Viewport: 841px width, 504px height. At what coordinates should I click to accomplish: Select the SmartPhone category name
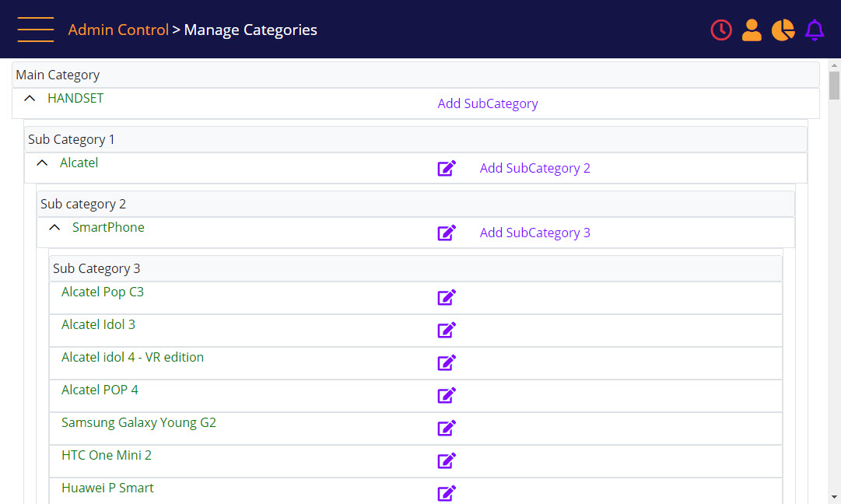point(108,227)
